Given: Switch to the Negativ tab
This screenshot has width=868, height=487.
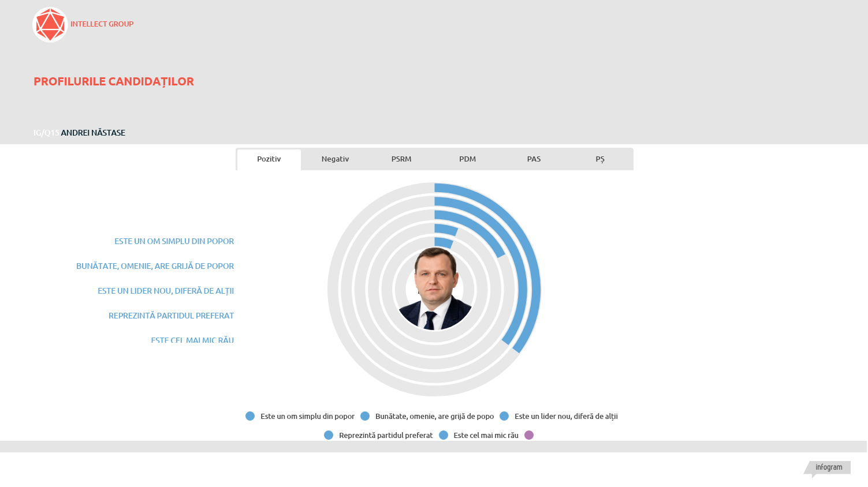Looking at the screenshot, I should [335, 159].
